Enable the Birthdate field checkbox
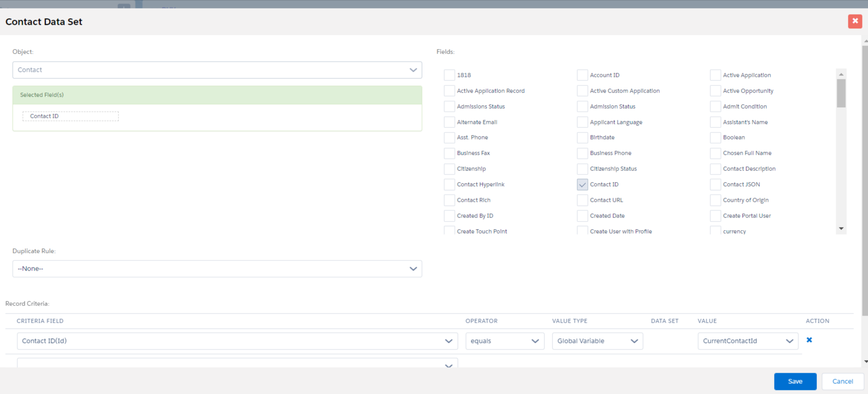The width and height of the screenshot is (868, 394). [582, 138]
